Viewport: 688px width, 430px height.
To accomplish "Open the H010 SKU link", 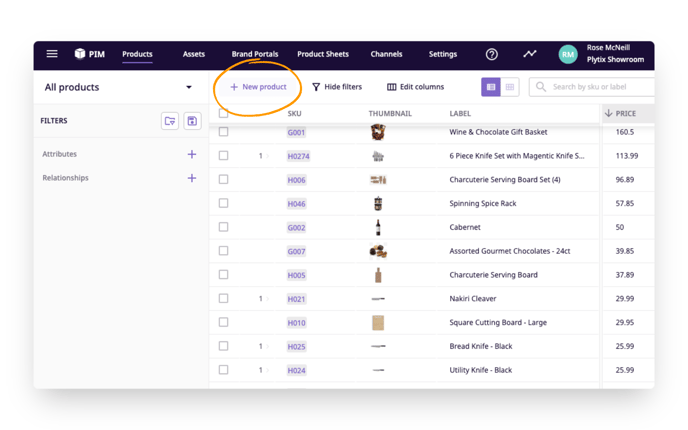I will pos(296,323).
